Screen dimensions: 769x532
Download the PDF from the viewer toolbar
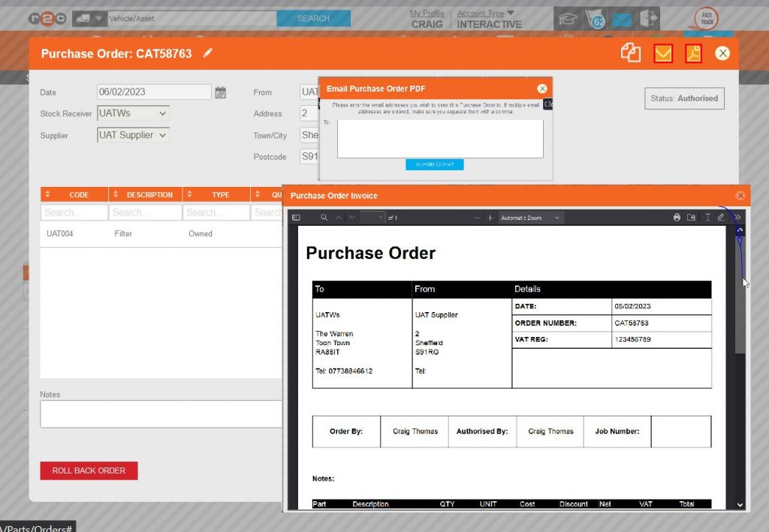click(x=692, y=217)
